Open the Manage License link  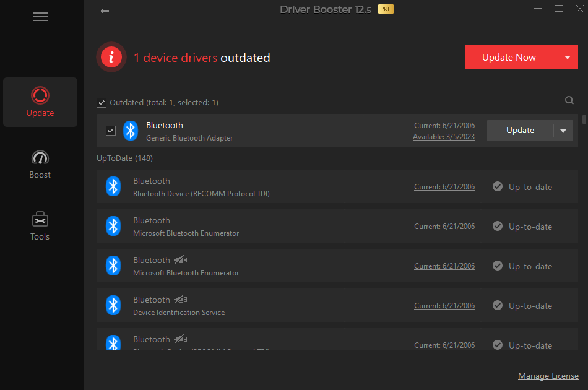click(x=548, y=376)
